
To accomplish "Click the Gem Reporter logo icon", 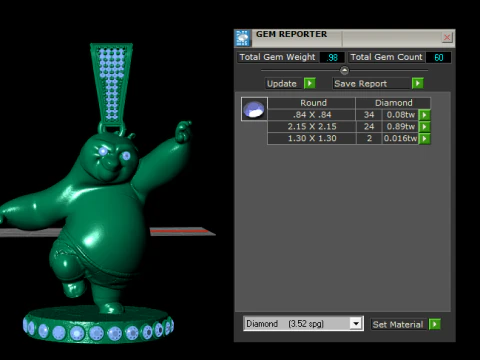I will point(243,38).
